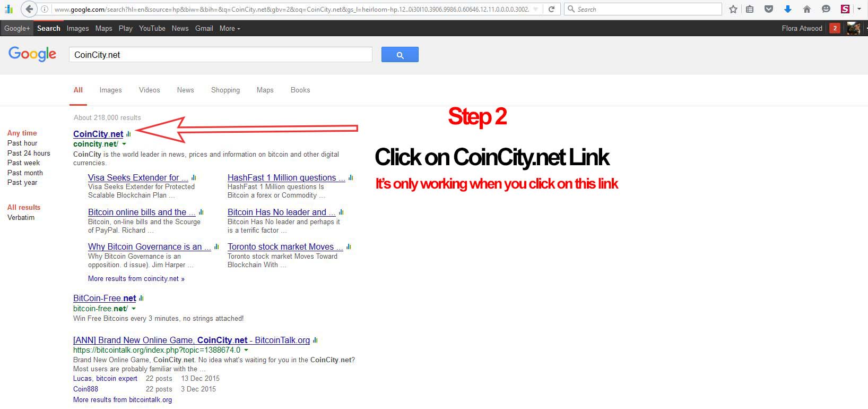This screenshot has width=868, height=409.
Task: Open the toolbar overflow dropdown arrow
Action: point(859,9)
